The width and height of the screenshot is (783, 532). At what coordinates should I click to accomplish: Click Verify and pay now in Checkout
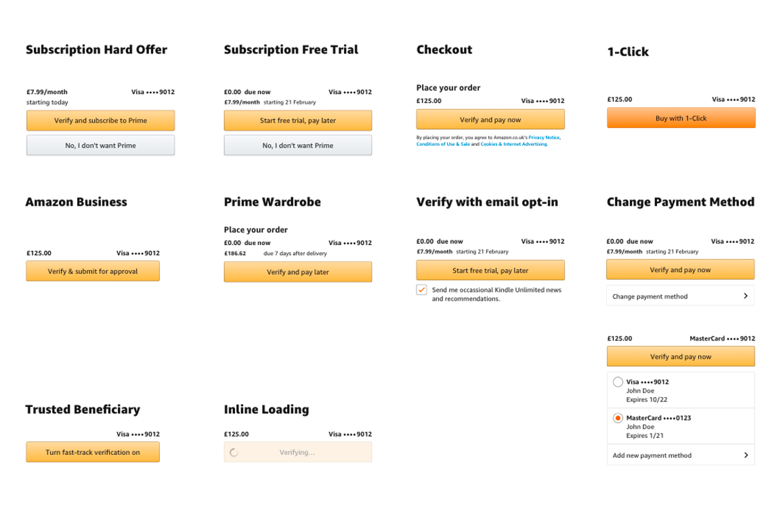490,119
